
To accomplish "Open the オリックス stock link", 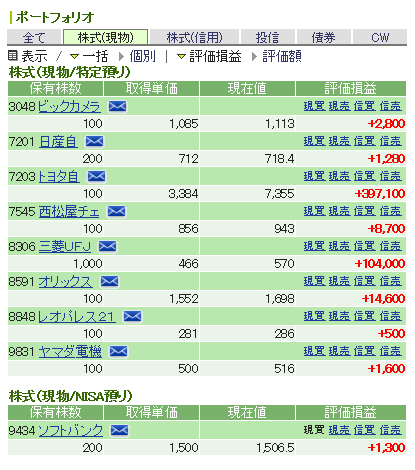I will pyautogui.click(x=65, y=282).
